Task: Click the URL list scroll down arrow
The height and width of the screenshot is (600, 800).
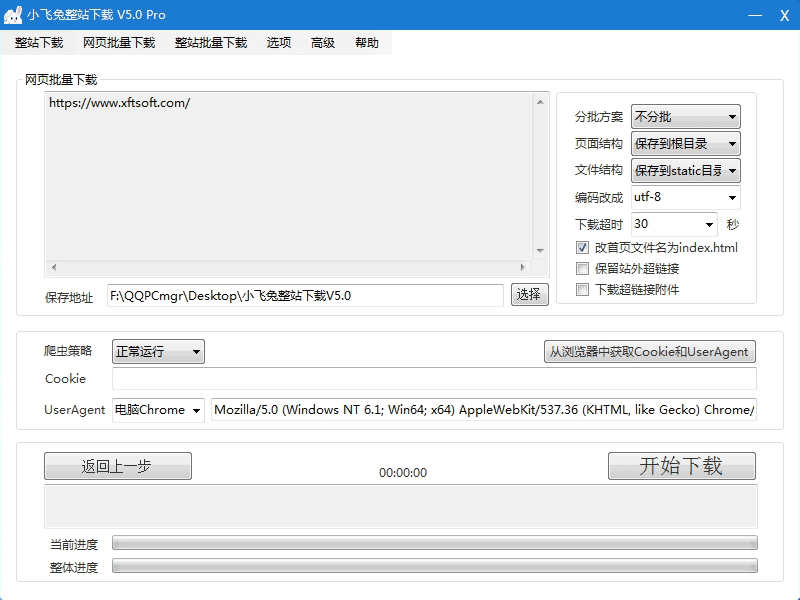Action: (x=540, y=250)
